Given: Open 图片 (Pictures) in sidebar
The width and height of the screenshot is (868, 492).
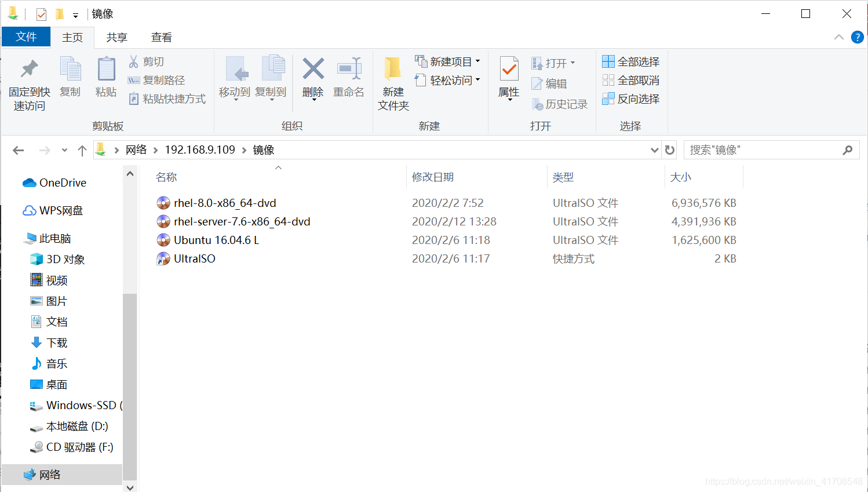Looking at the screenshot, I should click(x=49, y=301).
